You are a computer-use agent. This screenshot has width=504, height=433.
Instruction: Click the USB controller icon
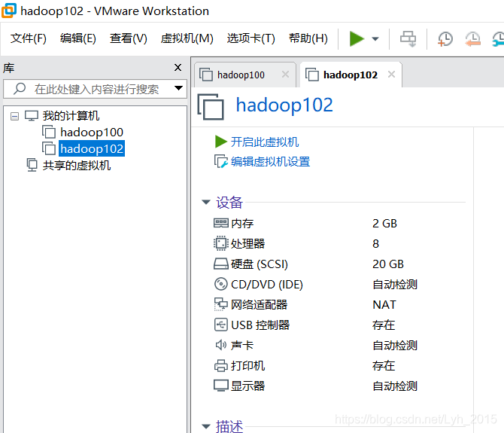click(x=221, y=325)
